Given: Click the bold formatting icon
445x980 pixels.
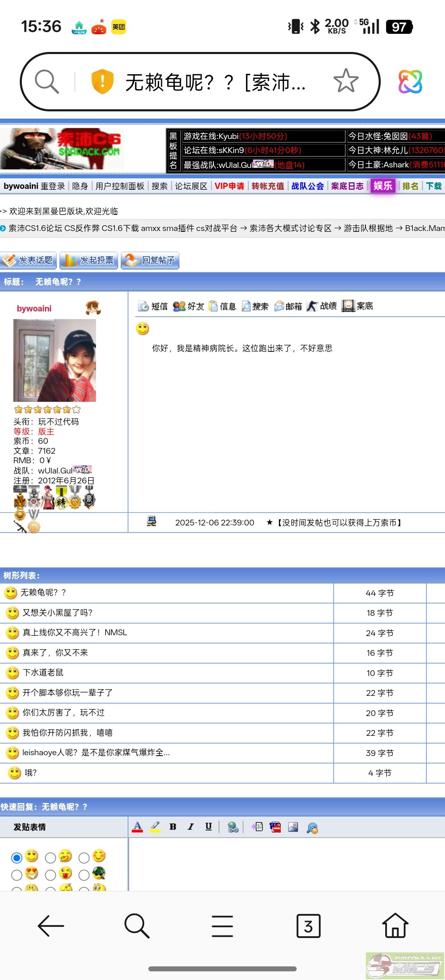Looking at the screenshot, I should (173, 827).
